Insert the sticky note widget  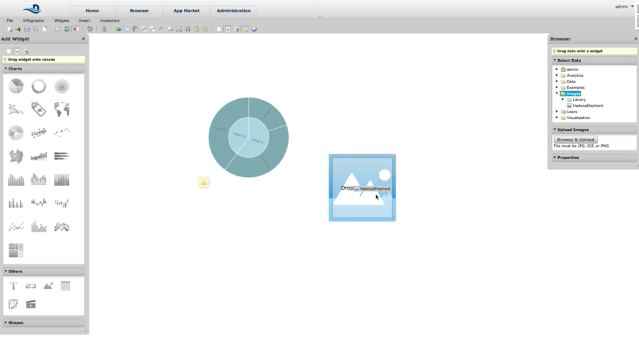(13, 304)
